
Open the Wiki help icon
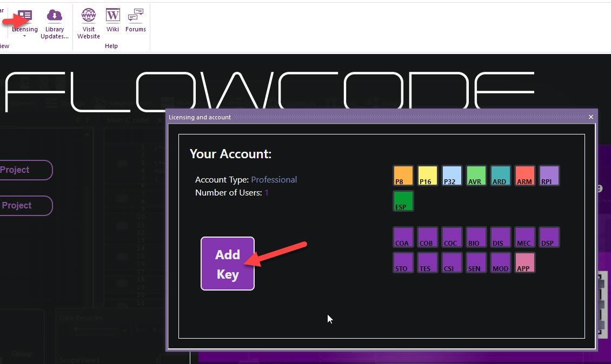(112, 17)
